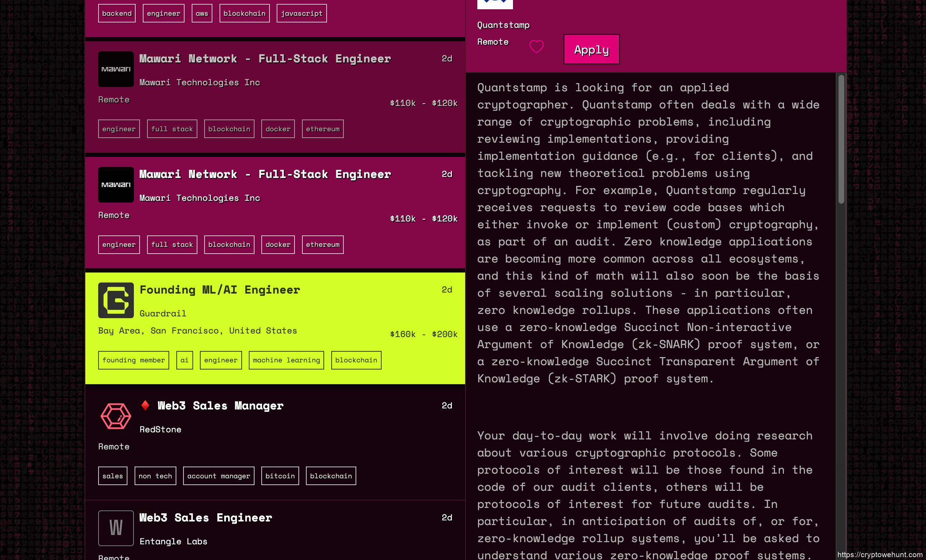This screenshot has width=926, height=560.
Task: Click the Quantstamp logo at top
Action: [x=494, y=4]
